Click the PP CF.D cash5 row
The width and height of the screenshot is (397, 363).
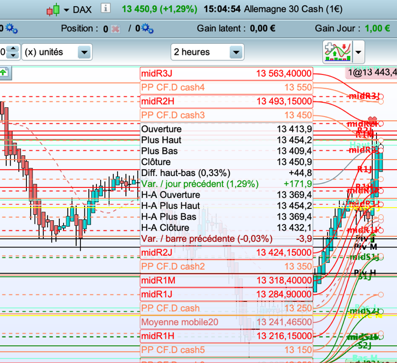coord(226,350)
